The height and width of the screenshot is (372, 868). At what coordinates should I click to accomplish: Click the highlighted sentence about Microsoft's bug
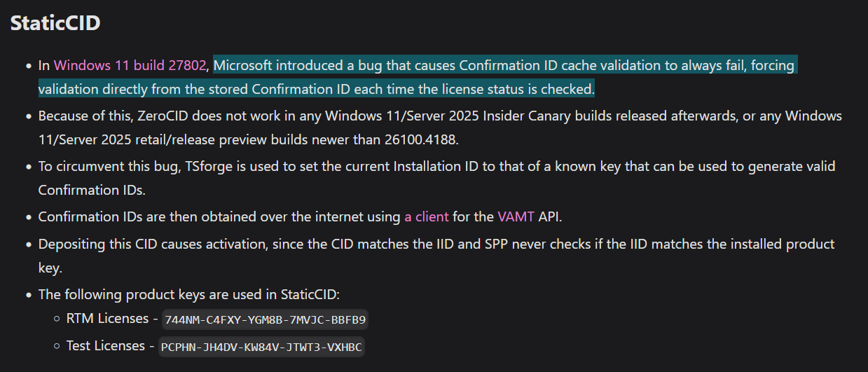pos(504,66)
